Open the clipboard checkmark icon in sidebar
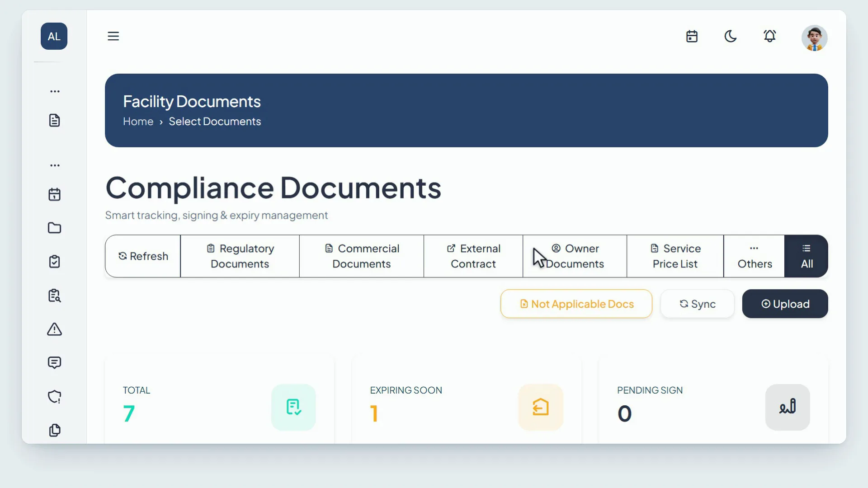The image size is (868, 488). (54, 262)
